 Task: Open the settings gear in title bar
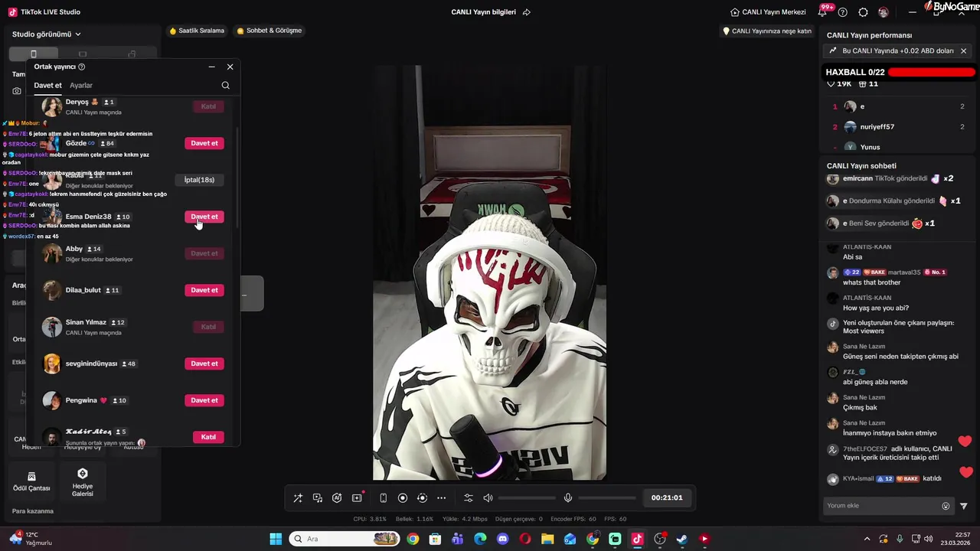click(x=863, y=12)
